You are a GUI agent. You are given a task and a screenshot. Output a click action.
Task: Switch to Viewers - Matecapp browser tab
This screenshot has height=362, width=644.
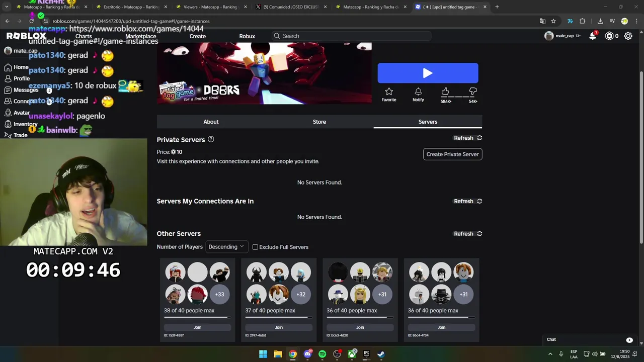tap(210, 7)
